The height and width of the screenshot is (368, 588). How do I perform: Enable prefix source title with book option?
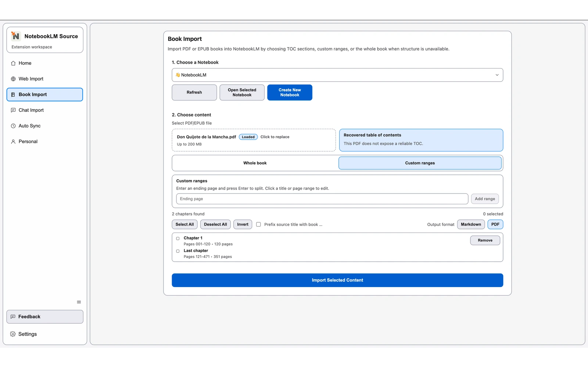coord(258,224)
